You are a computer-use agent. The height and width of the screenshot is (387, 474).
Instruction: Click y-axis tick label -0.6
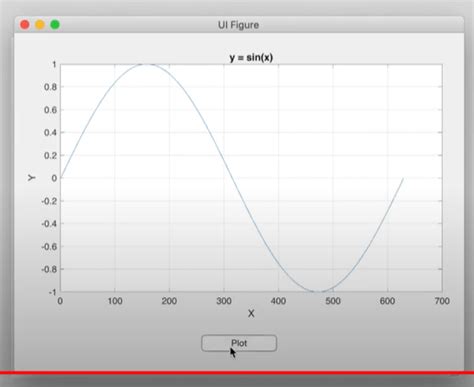(x=49, y=247)
